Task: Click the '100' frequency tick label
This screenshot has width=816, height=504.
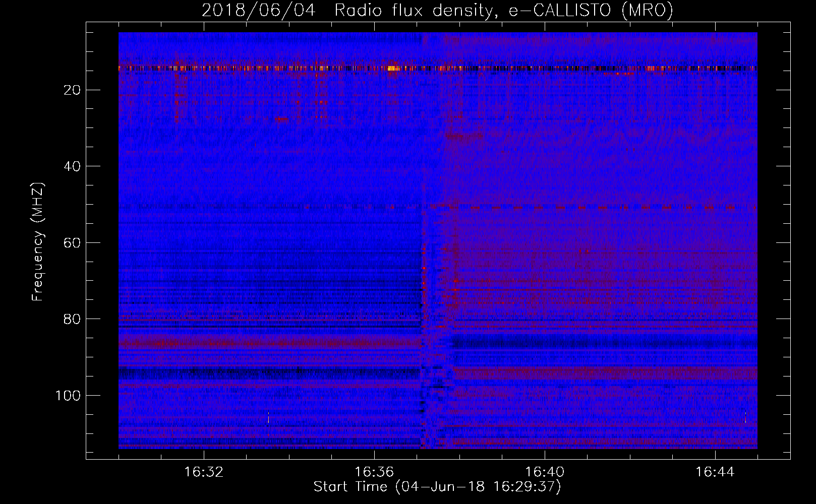Action: (x=68, y=396)
